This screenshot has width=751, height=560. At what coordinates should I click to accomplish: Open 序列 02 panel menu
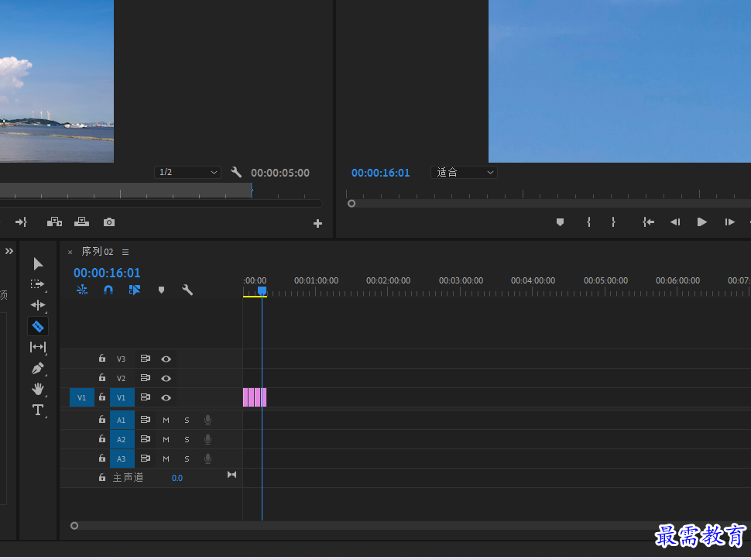(125, 252)
